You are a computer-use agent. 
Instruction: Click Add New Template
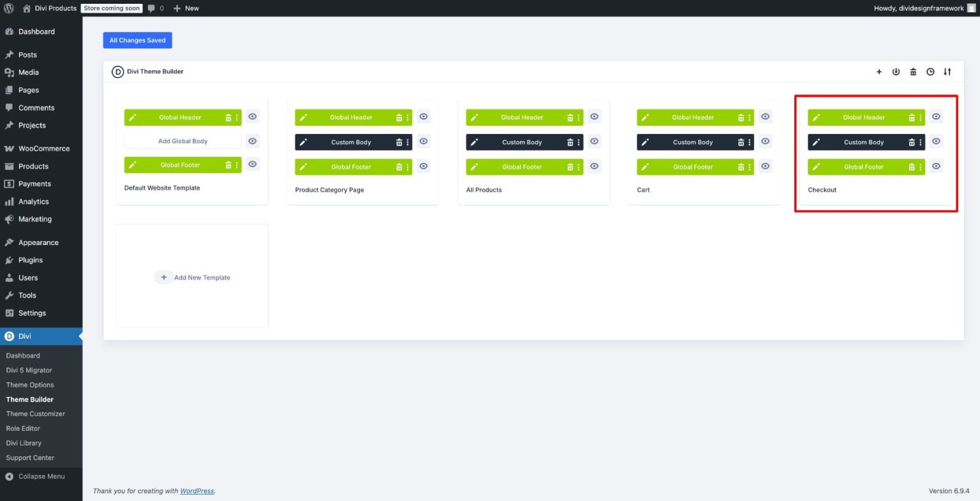click(193, 278)
